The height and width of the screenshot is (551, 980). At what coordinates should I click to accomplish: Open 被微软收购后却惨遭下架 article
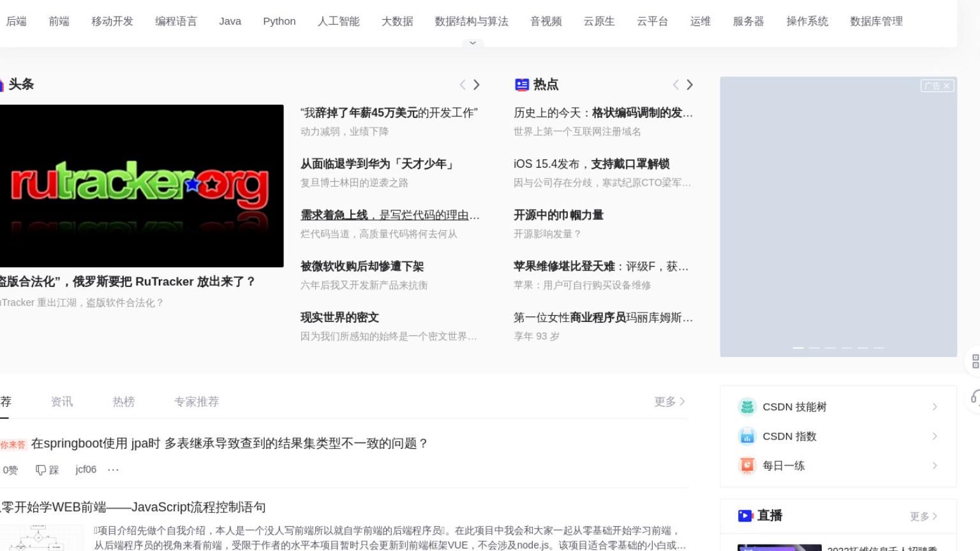click(362, 266)
